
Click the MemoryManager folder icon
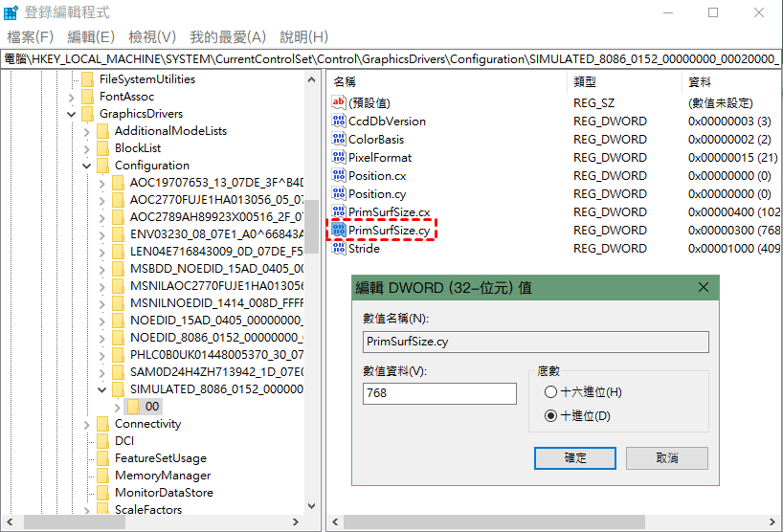pyautogui.click(x=102, y=476)
